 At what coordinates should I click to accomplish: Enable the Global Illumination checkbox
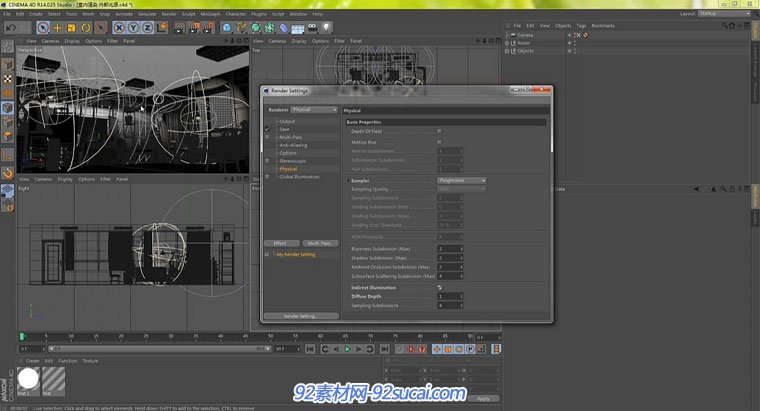[x=267, y=176]
